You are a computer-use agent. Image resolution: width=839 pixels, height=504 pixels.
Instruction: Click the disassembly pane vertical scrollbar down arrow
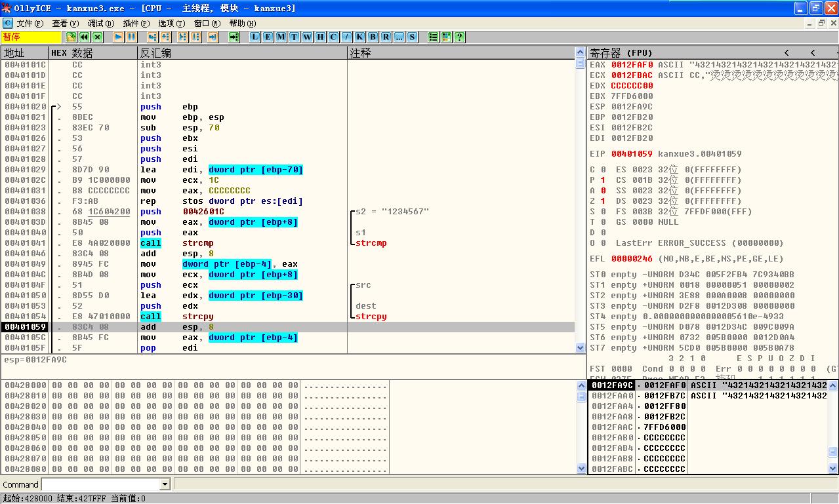pyautogui.click(x=580, y=348)
